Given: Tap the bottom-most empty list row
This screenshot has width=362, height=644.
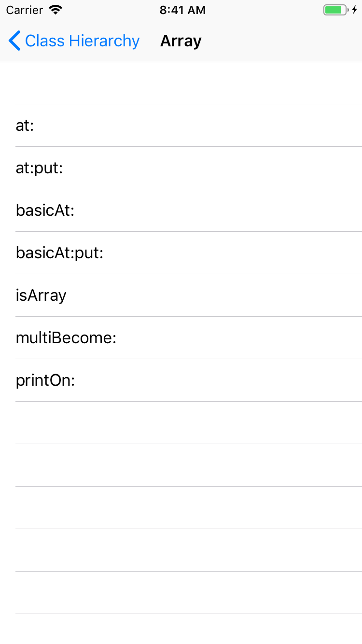Looking at the screenshot, I should tap(181, 630).
